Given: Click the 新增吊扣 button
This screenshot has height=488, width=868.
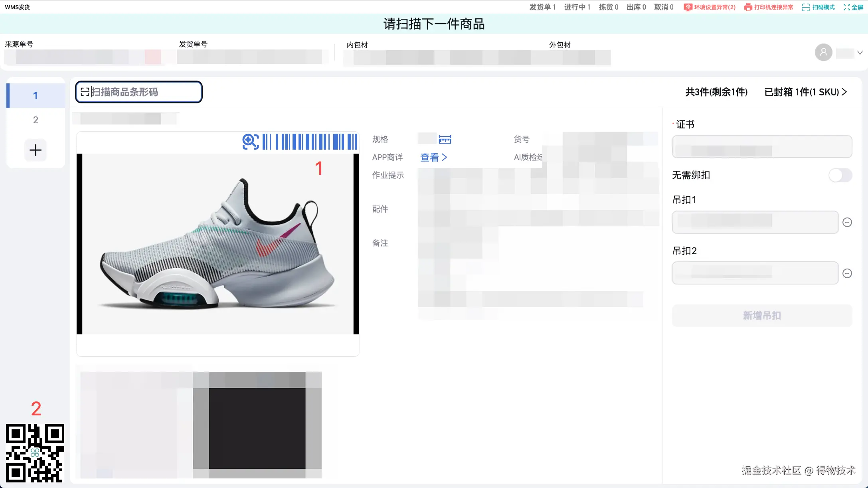Looking at the screenshot, I should (x=761, y=316).
